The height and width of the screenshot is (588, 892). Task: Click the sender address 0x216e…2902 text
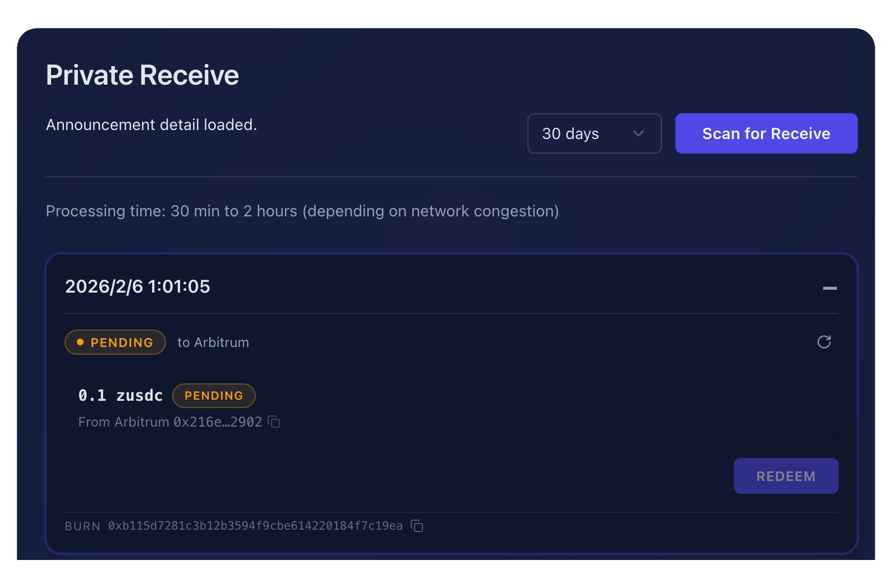click(x=218, y=422)
